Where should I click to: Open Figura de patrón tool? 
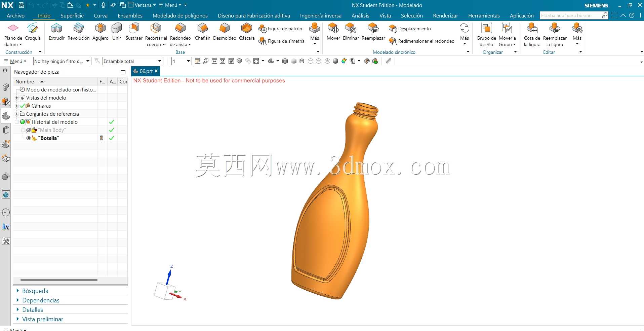point(280,29)
